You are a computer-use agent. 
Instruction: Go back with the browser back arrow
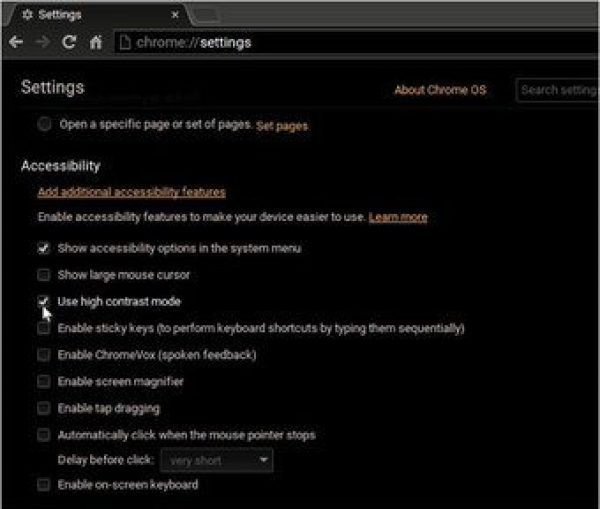(x=16, y=42)
